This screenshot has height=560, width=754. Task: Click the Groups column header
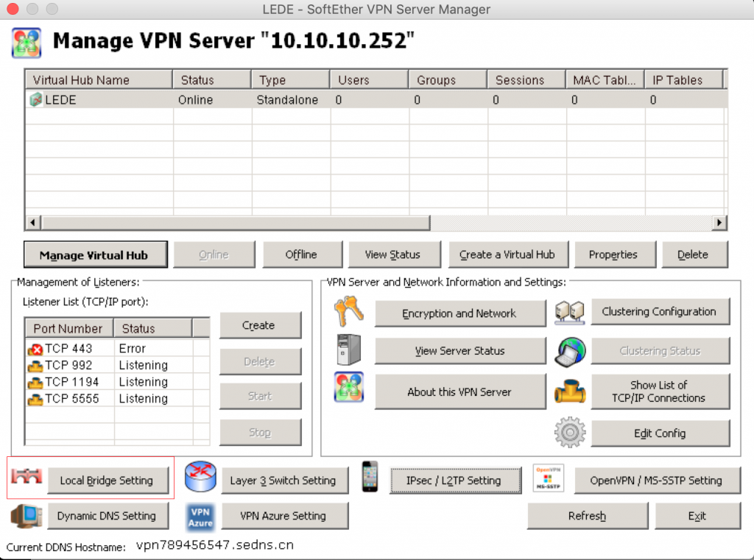pyautogui.click(x=448, y=79)
